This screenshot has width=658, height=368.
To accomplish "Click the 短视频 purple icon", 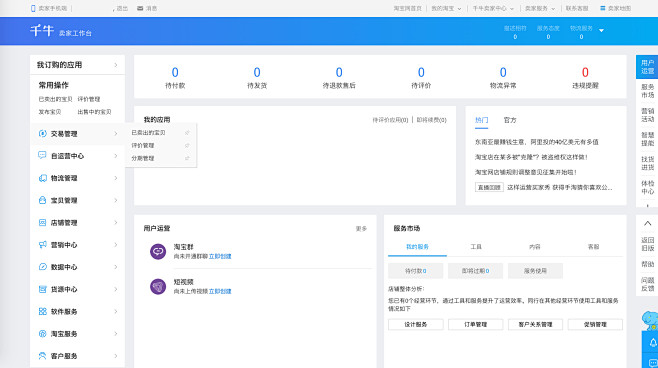I will point(158,287).
